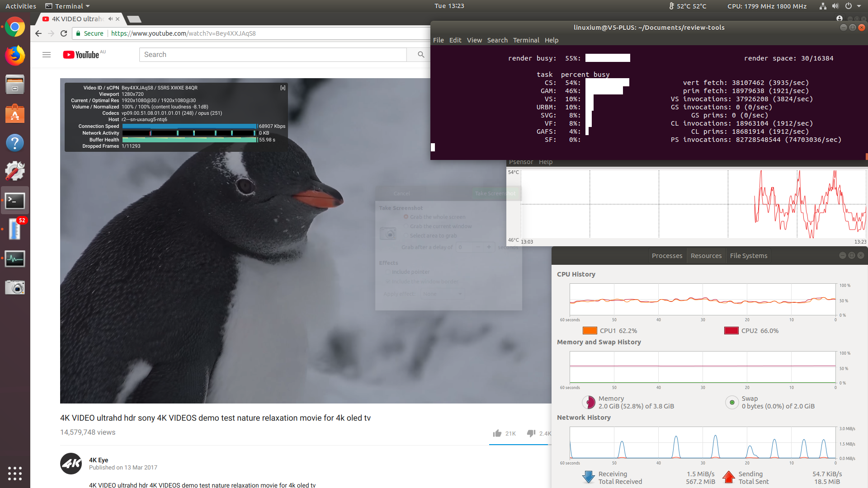Open Help from the dock
This screenshot has width=868, height=488.
pyautogui.click(x=15, y=143)
